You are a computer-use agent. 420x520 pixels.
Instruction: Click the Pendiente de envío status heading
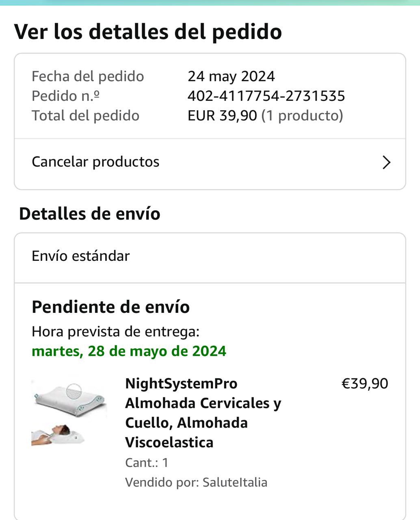pos(110,307)
